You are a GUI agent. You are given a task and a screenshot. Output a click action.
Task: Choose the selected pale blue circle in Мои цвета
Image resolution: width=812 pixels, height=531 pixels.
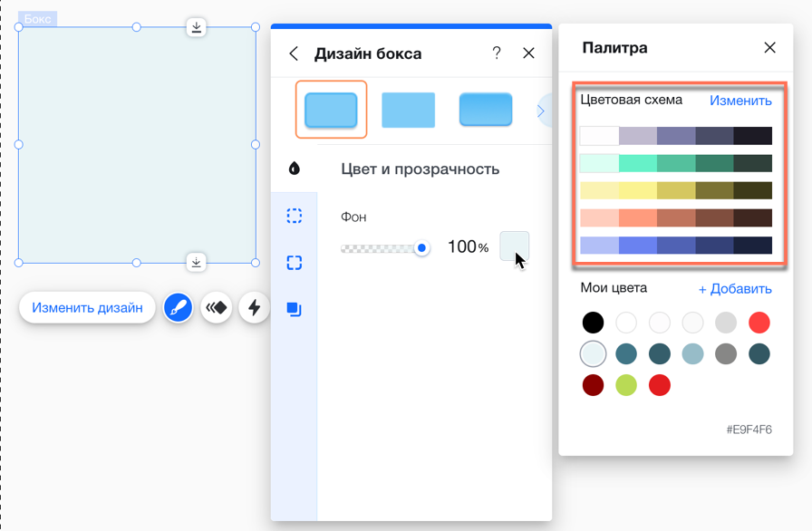click(x=593, y=354)
